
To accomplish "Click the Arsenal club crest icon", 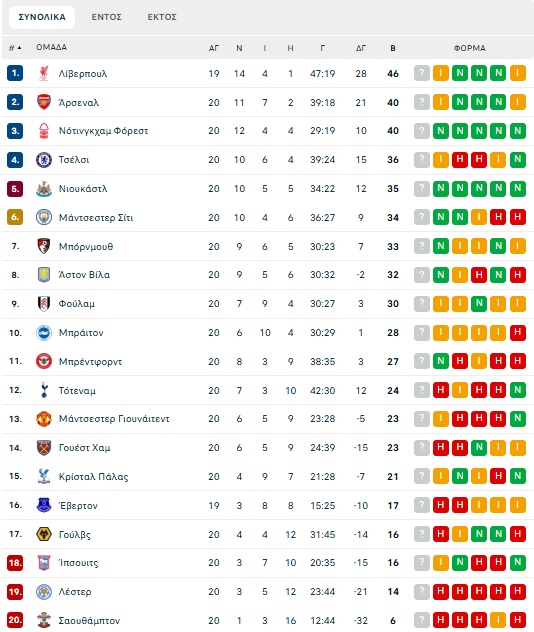I will click(x=44, y=102).
